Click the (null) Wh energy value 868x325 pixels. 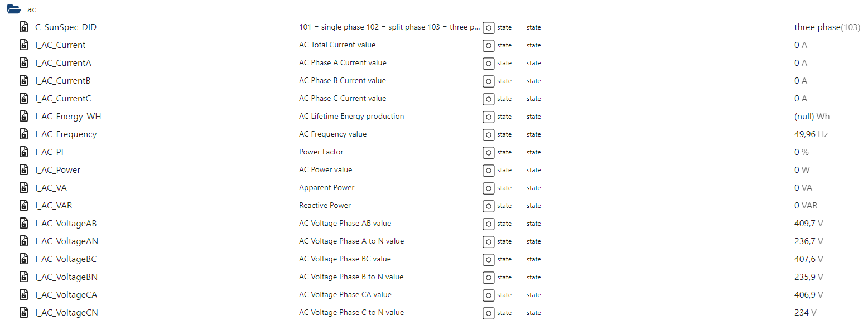pos(812,116)
